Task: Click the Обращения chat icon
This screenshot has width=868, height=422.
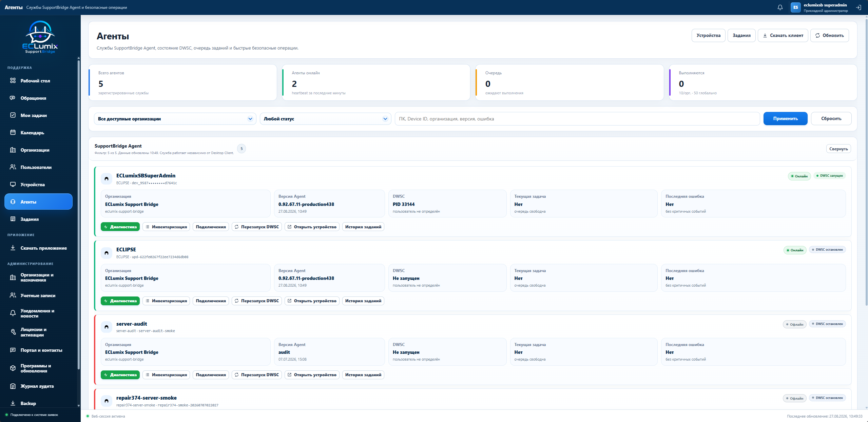Action: 13,98
